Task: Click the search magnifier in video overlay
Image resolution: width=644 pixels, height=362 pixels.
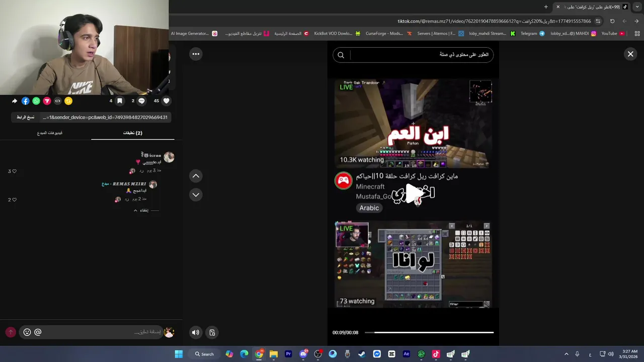Action: click(x=341, y=55)
